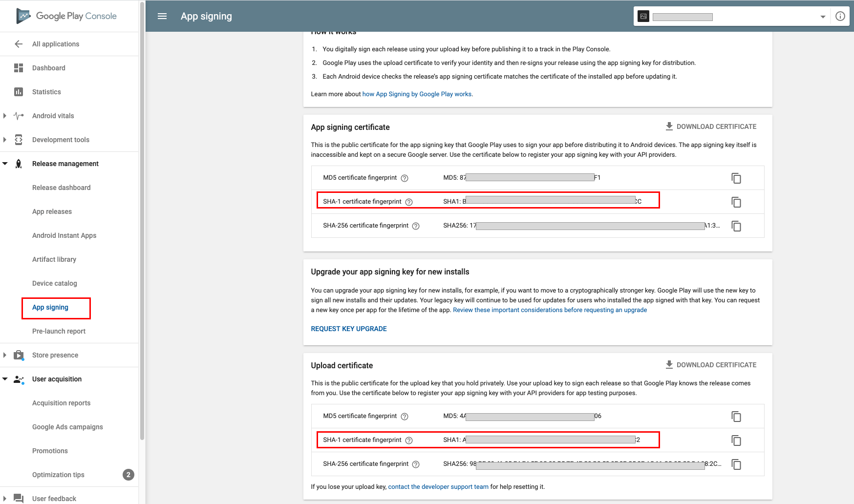Expand the Store presence section

5,355
